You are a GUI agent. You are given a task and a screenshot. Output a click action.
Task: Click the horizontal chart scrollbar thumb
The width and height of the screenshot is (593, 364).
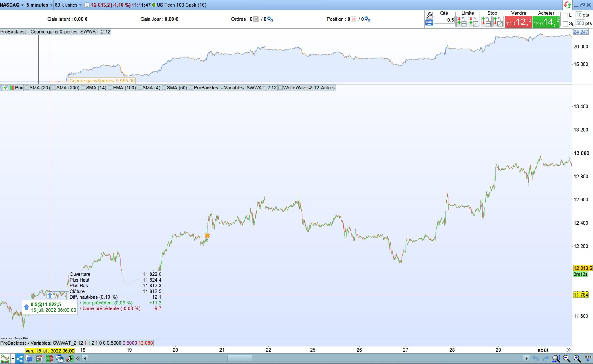point(239,359)
